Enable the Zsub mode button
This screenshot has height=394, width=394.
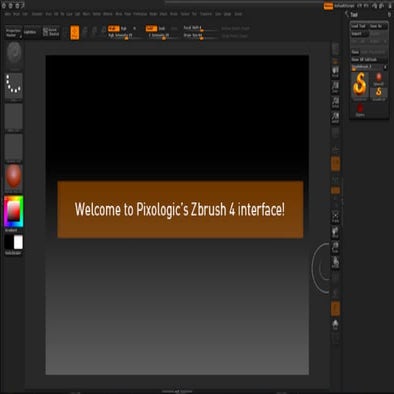162,29
